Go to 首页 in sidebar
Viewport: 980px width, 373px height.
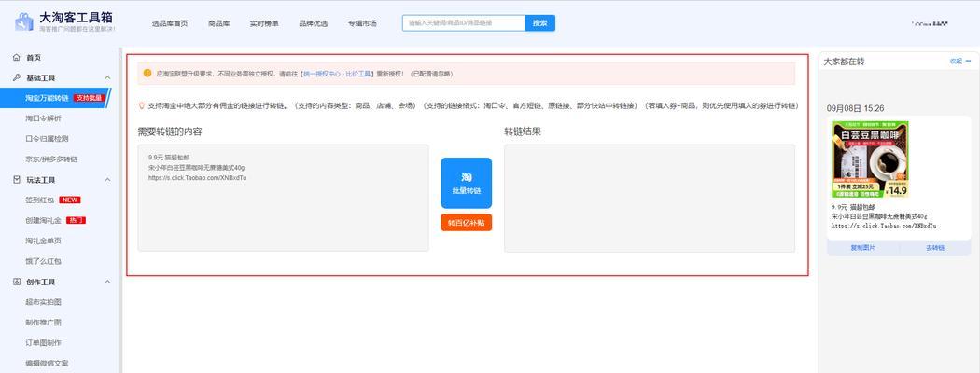click(x=33, y=58)
